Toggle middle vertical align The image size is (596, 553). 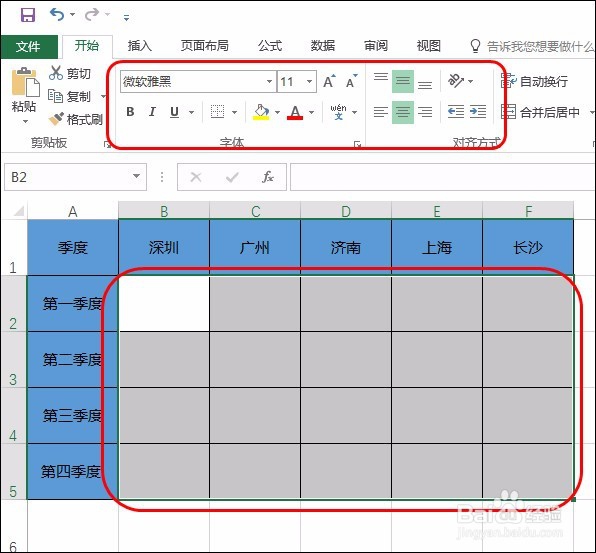(403, 81)
